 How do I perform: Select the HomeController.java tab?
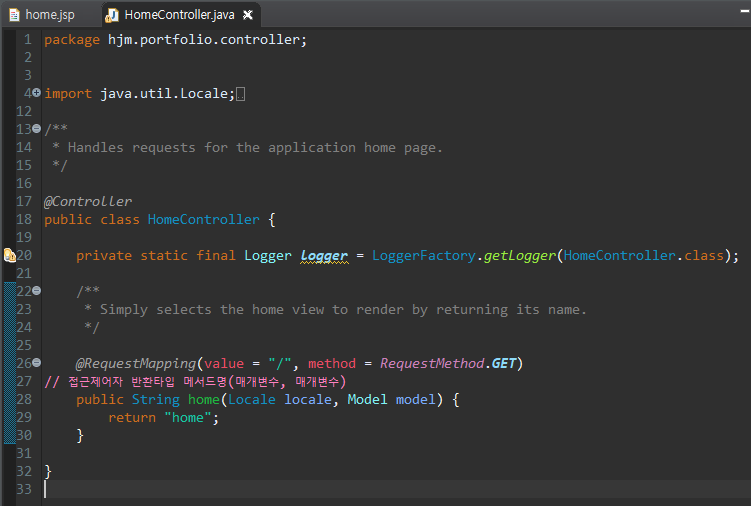(180, 15)
